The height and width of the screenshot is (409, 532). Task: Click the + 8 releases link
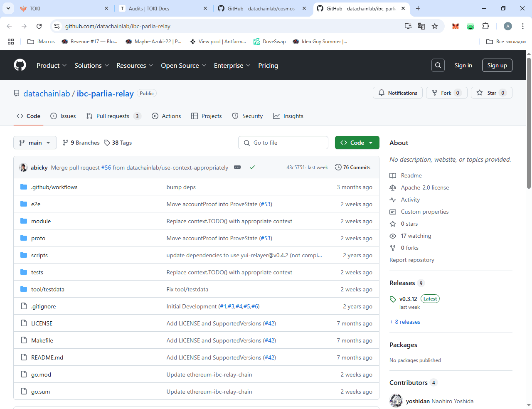tap(405, 322)
